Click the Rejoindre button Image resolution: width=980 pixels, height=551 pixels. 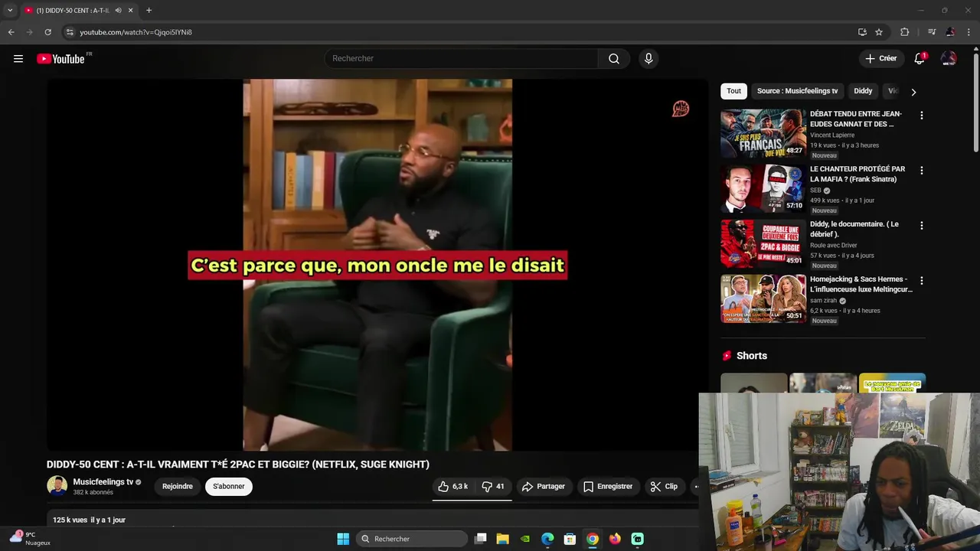tap(178, 487)
